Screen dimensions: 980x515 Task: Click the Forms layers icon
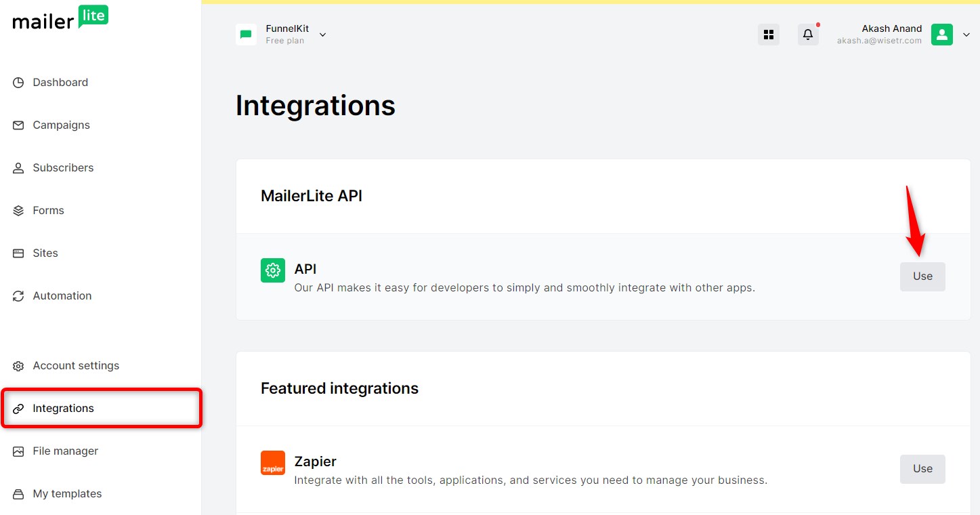point(18,211)
